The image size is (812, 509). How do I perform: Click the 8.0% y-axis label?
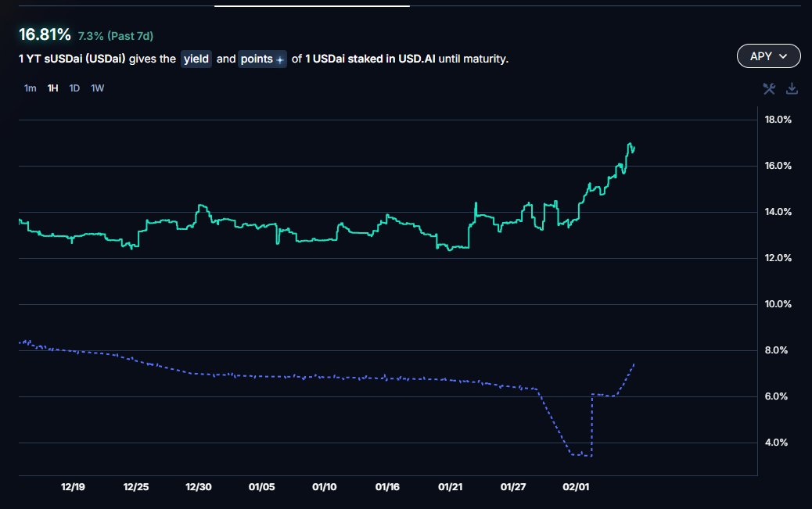click(776, 350)
